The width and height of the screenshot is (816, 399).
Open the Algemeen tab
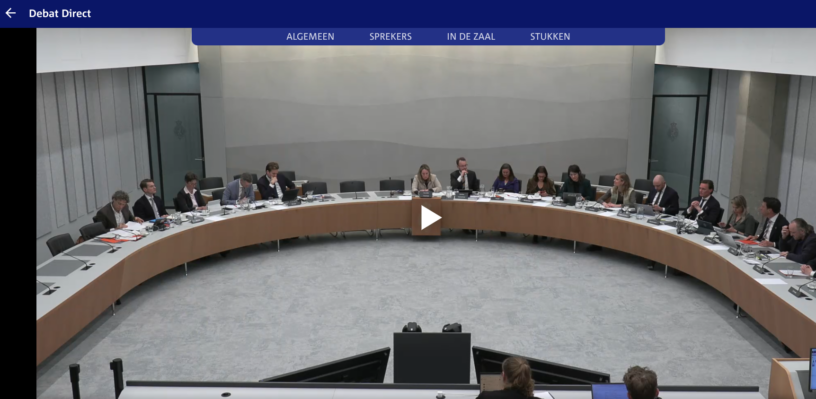tap(310, 36)
